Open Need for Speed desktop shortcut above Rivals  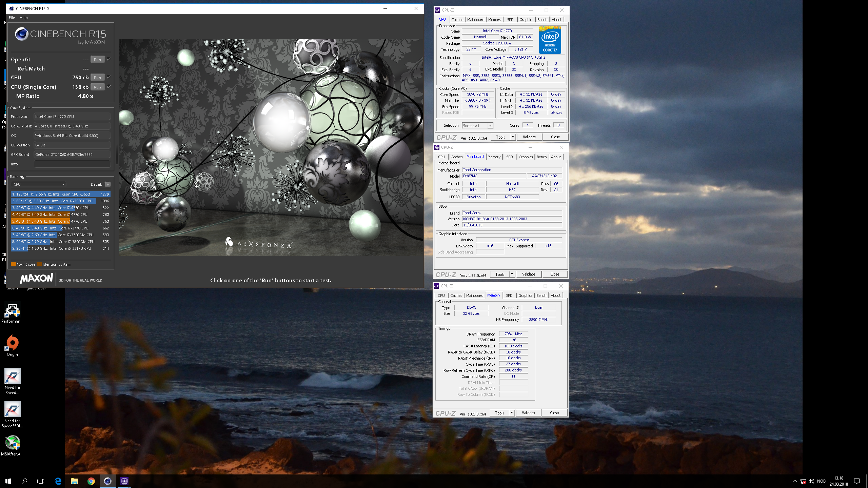[13, 381]
